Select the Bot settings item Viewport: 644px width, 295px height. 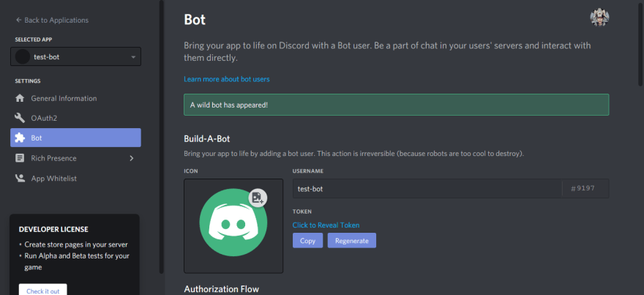[x=75, y=138]
